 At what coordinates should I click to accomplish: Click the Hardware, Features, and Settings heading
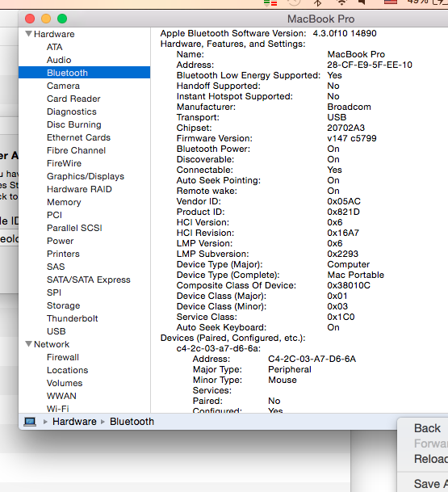(233, 44)
